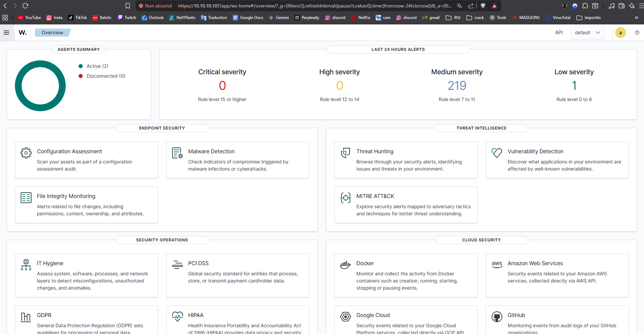
Task: Click the Amazon Web Services aws icon
Action: 497,264
